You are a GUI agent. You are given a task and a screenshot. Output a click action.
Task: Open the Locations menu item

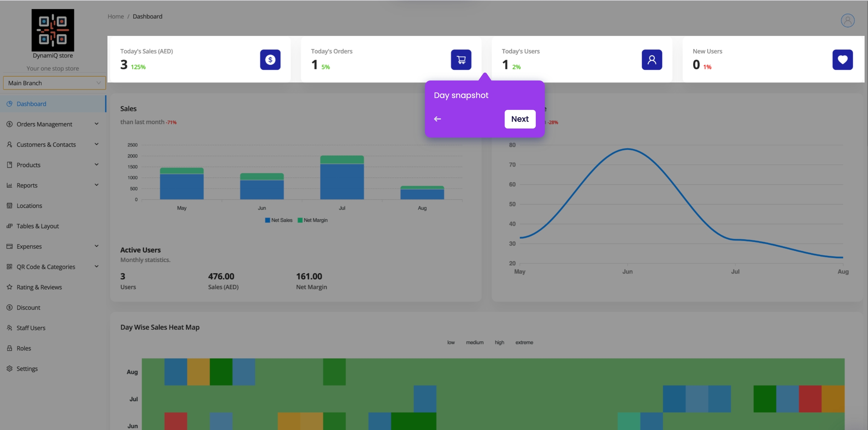[x=29, y=206]
